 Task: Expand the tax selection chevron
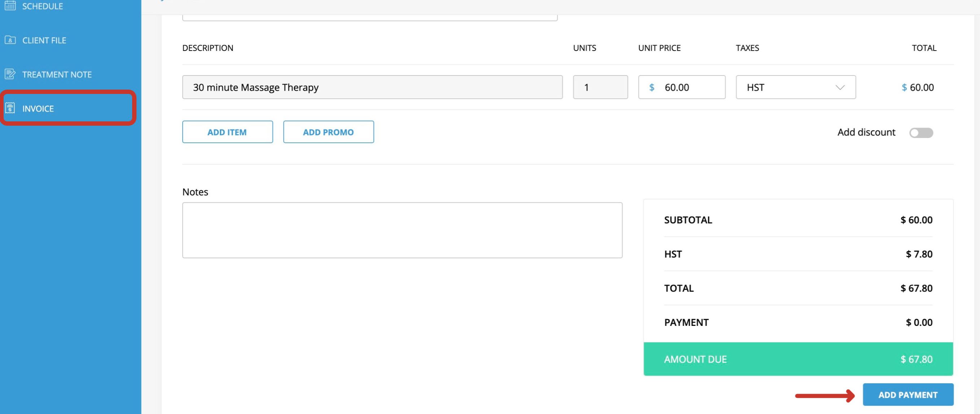tap(840, 87)
